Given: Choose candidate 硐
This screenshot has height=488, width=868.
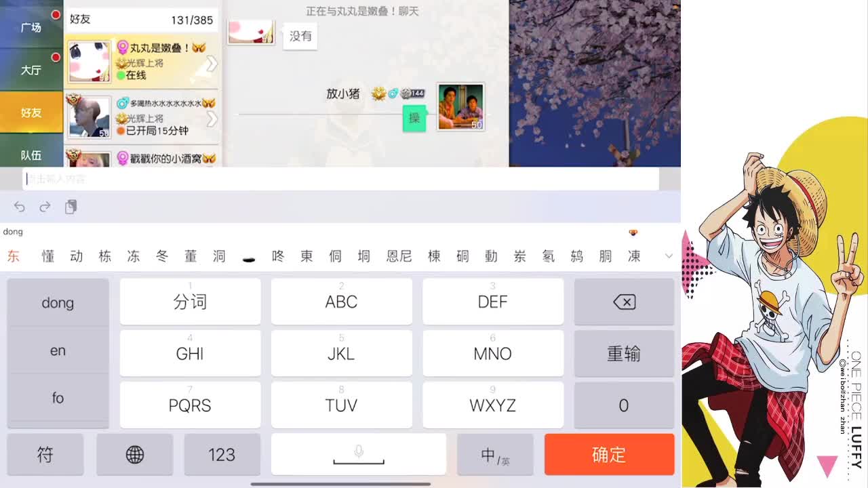Looking at the screenshot, I should pos(463,256).
